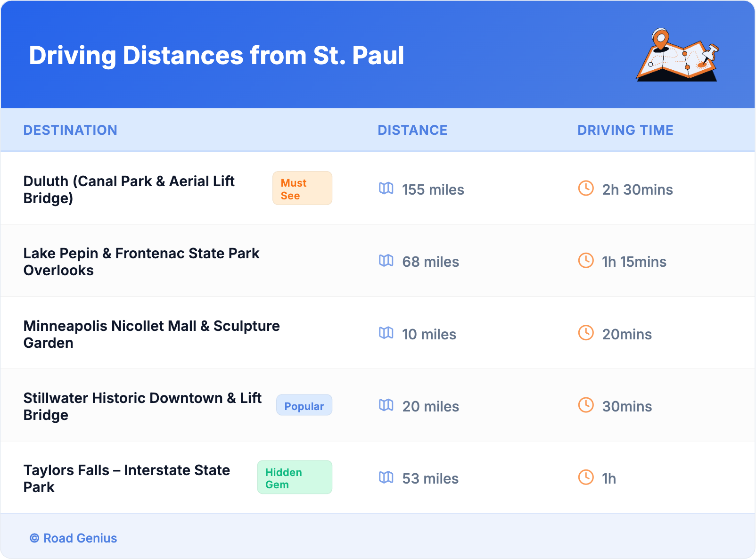756x559 pixels.
Task: Select the Hidden Gem badge
Action: 295,477
